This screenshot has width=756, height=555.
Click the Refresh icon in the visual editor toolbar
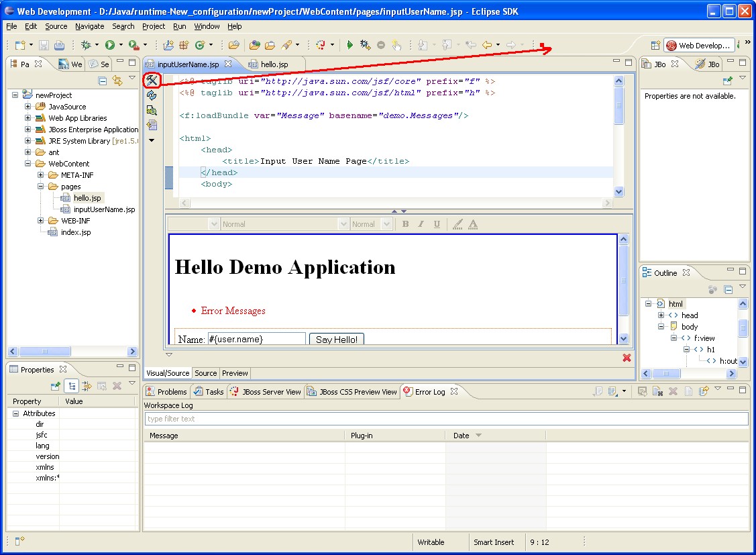pos(152,96)
